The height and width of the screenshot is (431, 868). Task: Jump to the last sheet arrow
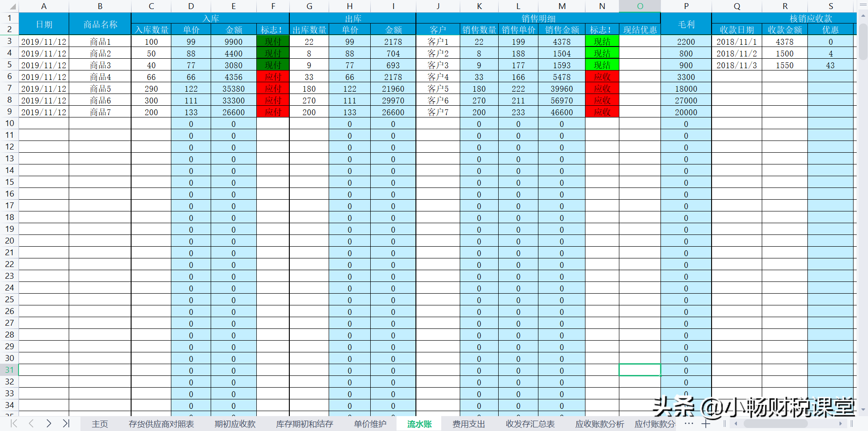click(66, 424)
